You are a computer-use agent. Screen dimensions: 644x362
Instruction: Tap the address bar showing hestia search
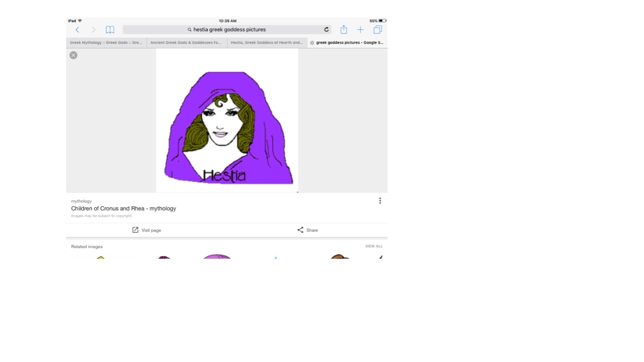[x=226, y=29]
